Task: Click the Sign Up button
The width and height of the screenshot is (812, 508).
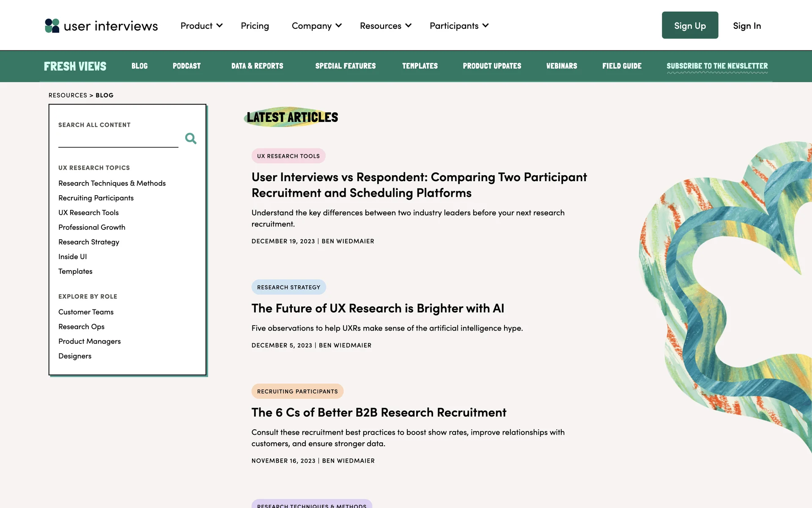Action: 690,25
